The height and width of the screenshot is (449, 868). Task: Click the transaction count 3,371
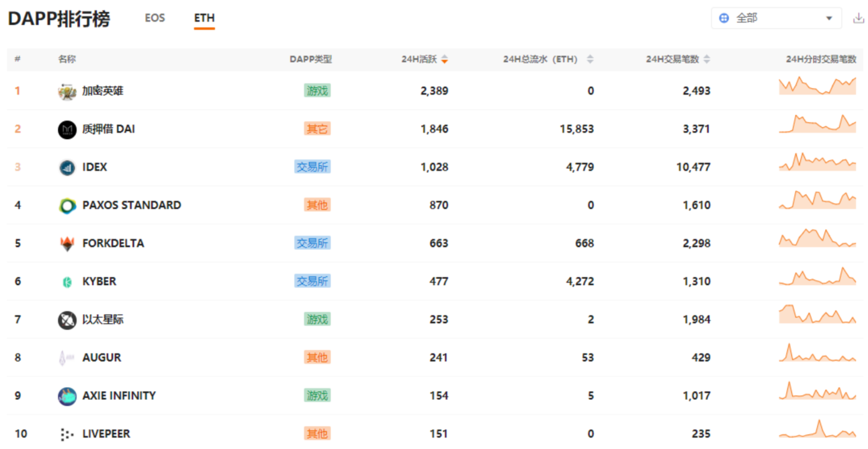click(697, 128)
